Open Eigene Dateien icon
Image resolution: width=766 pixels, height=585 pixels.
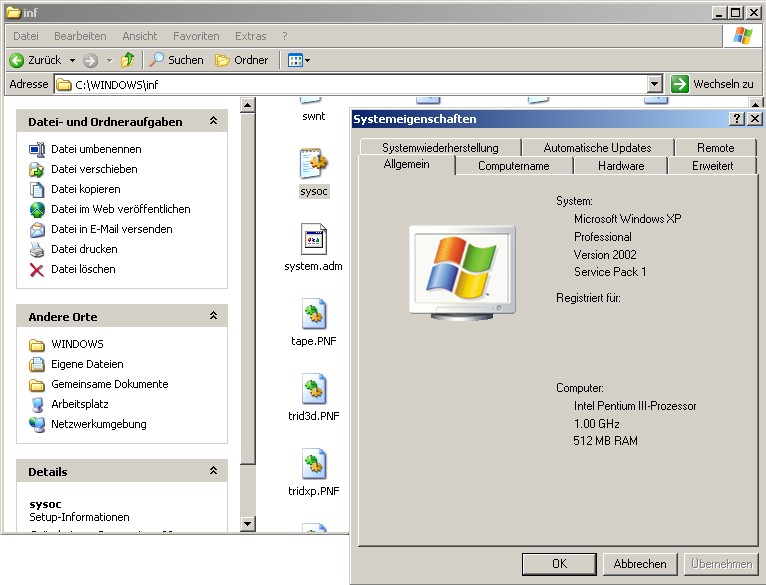[37, 365]
